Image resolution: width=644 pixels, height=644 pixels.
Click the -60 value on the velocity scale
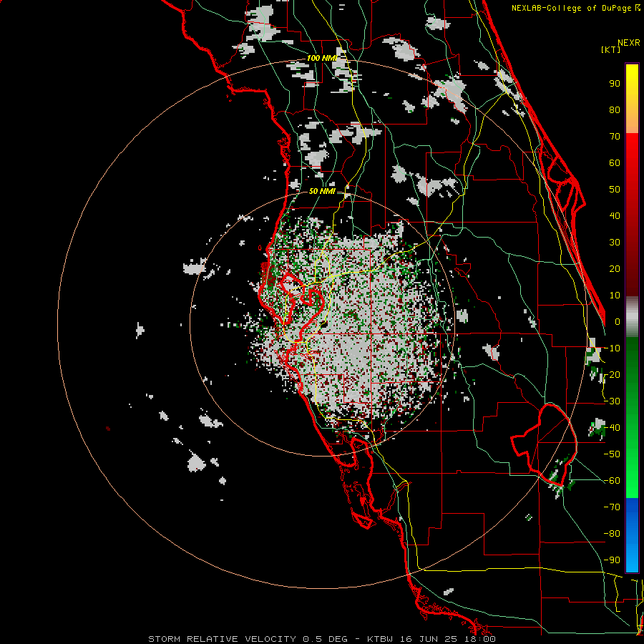point(612,481)
